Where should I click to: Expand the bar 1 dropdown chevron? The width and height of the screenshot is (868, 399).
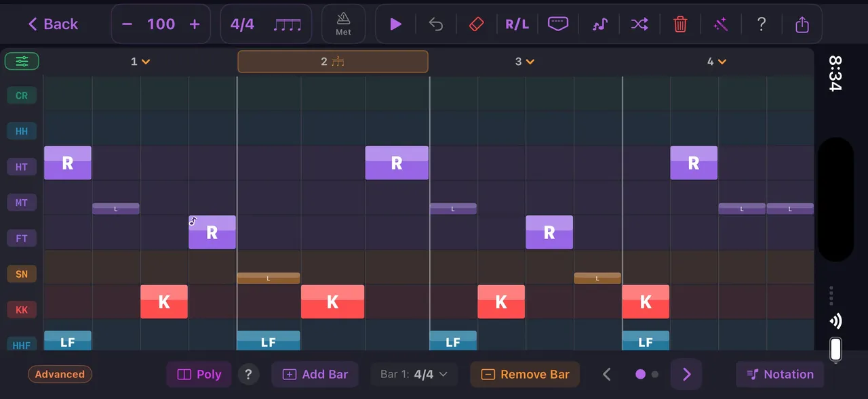click(x=146, y=62)
